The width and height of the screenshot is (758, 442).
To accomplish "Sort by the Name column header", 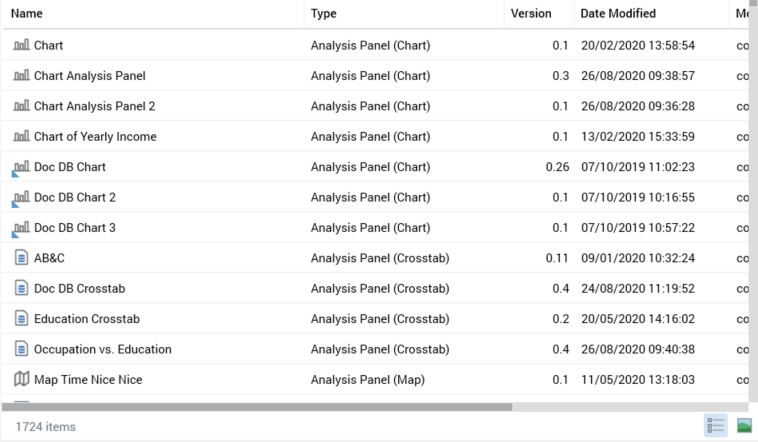I will (x=30, y=13).
